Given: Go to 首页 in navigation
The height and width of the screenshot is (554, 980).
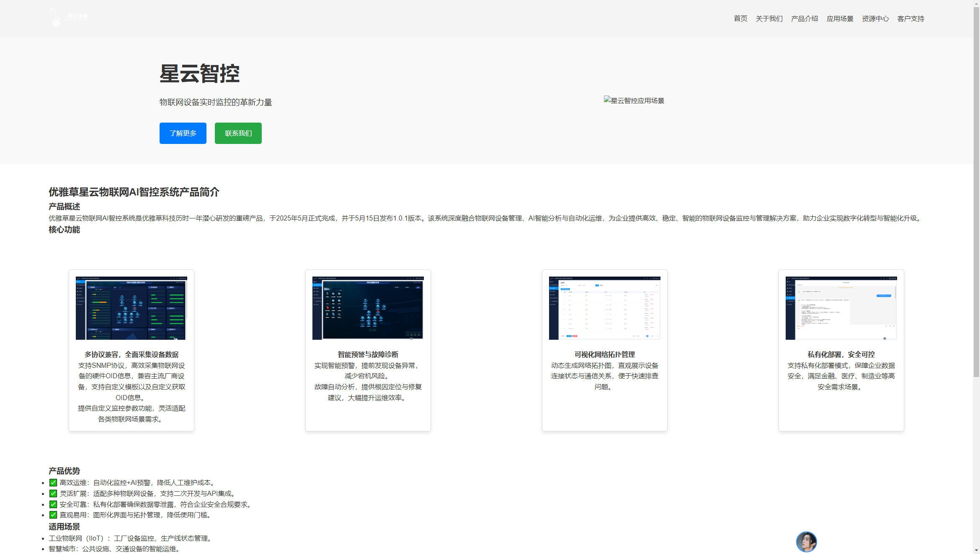Looking at the screenshot, I should click(740, 18).
